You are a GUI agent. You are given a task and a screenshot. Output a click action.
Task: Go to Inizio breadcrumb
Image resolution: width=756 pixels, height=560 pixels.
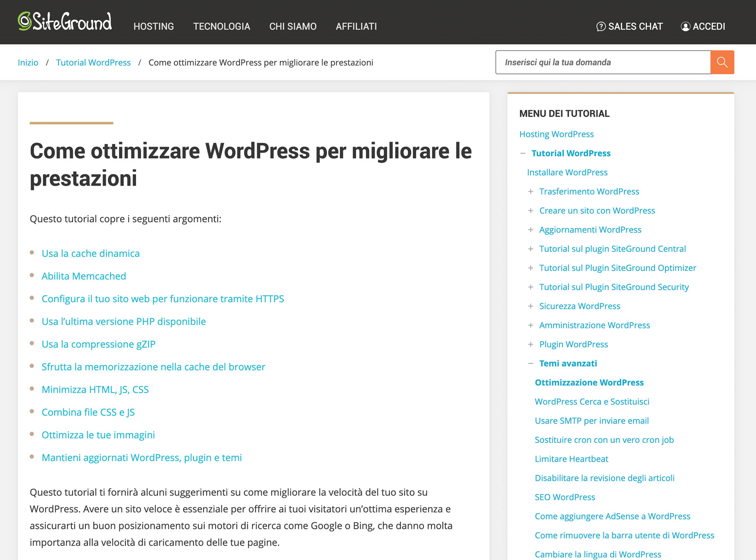pos(28,63)
